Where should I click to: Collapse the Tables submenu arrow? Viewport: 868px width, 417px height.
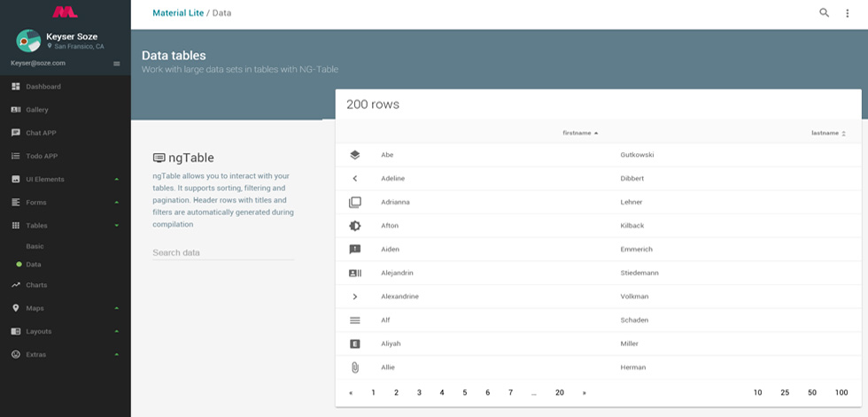pos(117,226)
